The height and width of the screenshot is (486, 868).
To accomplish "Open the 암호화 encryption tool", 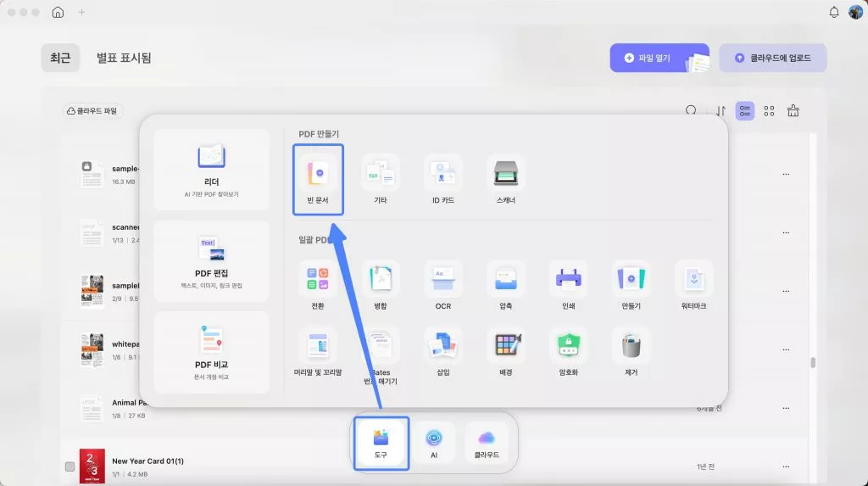I will pos(569,353).
